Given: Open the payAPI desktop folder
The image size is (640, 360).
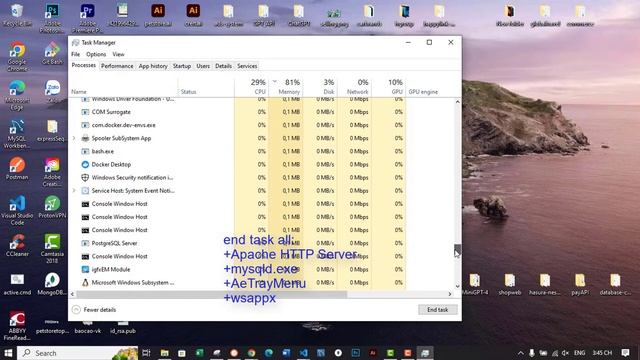Looking at the screenshot, I should point(580,284).
